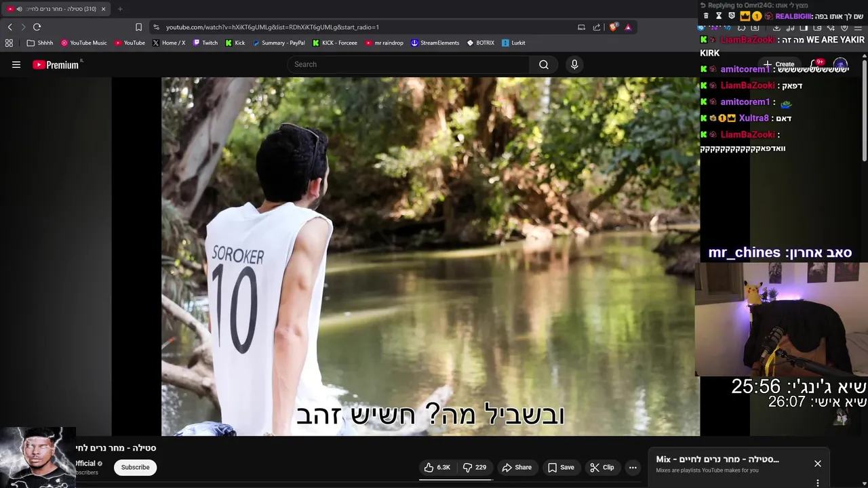Open the Lurkit bookmark
This screenshot has height=488, width=868.
[x=513, y=43]
